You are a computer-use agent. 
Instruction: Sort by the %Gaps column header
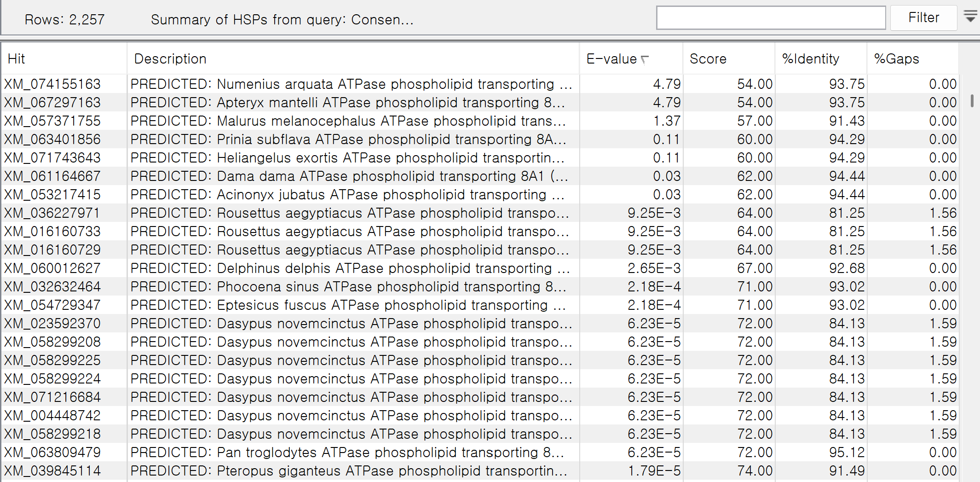click(x=896, y=59)
